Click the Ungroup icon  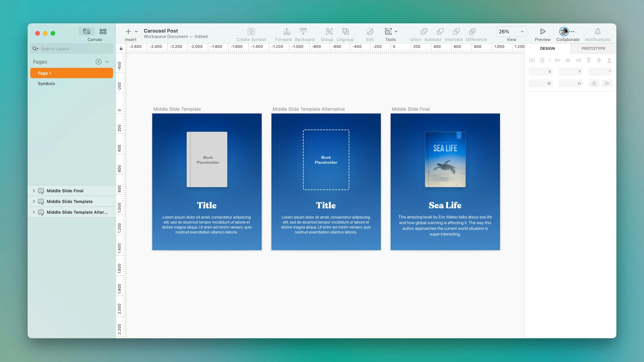(x=345, y=31)
